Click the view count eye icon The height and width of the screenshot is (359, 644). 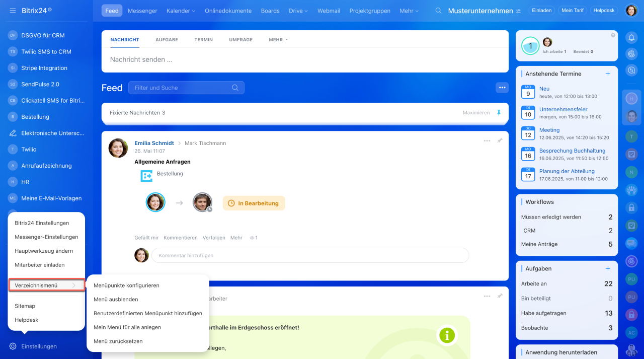pyautogui.click(x=252, y=238)
